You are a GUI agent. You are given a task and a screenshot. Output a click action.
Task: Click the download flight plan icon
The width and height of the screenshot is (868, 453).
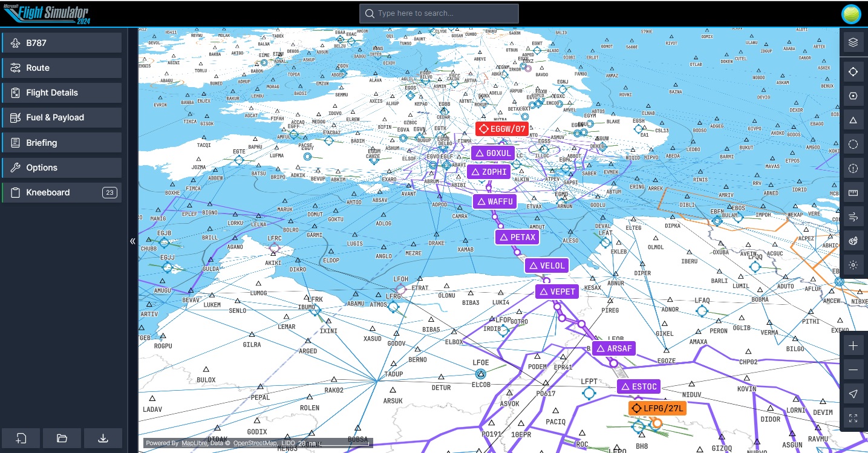(103, 438)
